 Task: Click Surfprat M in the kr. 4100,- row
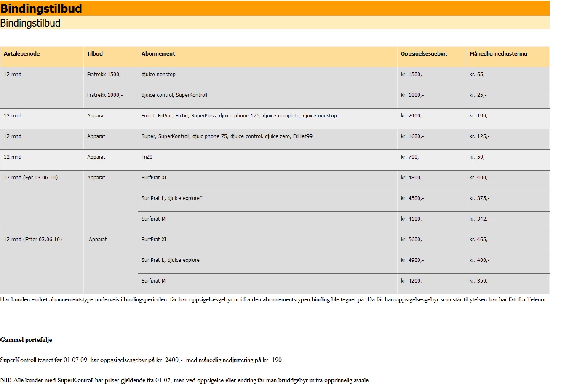(x=267, y=222)
